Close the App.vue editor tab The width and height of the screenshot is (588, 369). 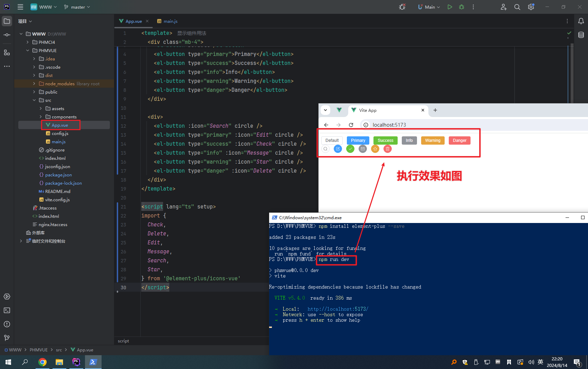(x=147, y=21)
